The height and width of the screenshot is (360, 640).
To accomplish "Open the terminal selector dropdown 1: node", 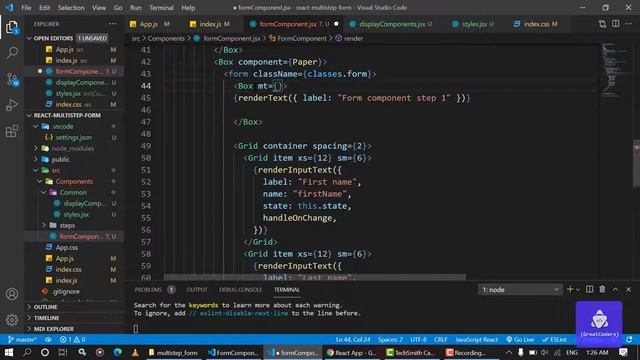I will tap(520, 289).
